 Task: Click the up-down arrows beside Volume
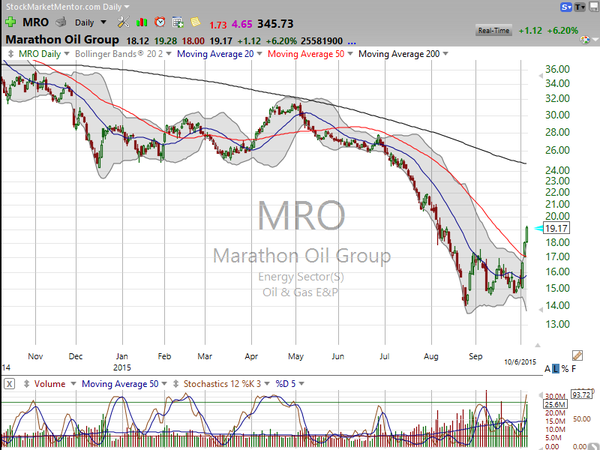pyautogui.click(x=26, y=383)
